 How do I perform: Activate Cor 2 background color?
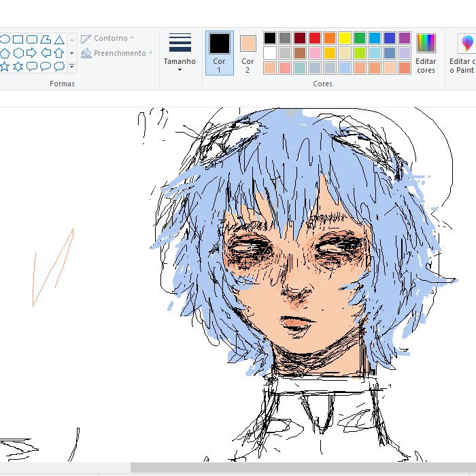point(248,53)
